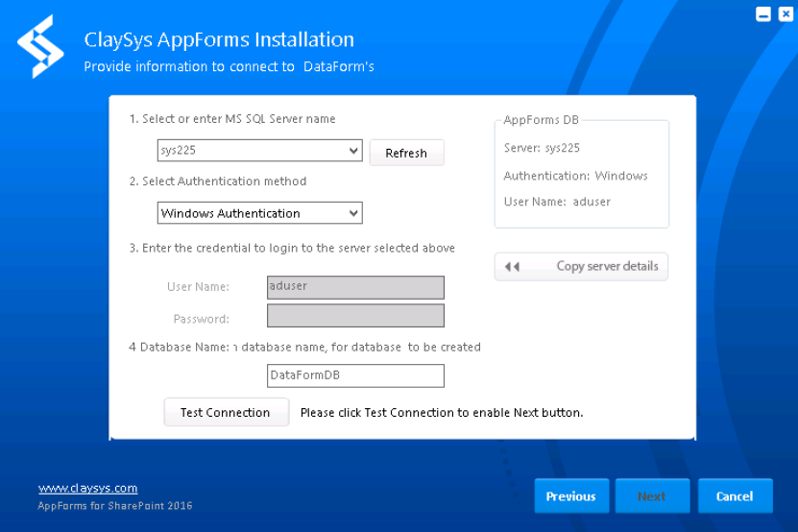Go back with the Previous button
The width and height of the screenshot is (798, 532).
(571, 496)
